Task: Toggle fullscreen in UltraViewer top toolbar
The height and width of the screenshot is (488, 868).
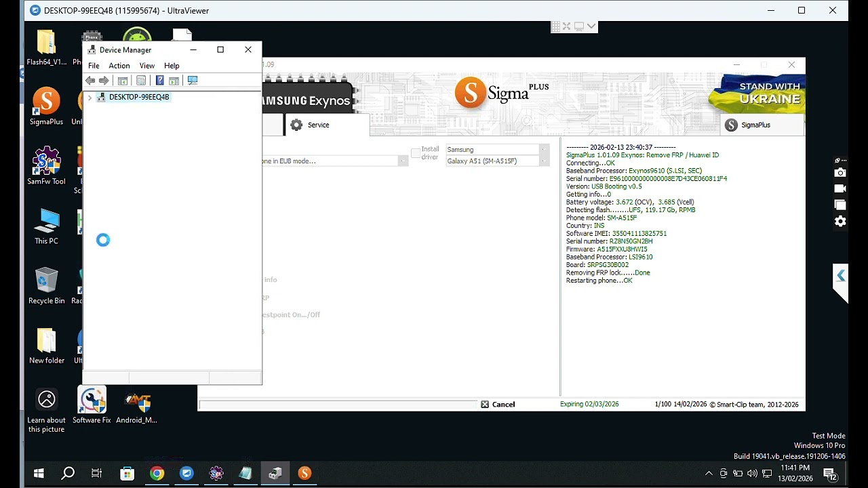Action: (567, 26)
